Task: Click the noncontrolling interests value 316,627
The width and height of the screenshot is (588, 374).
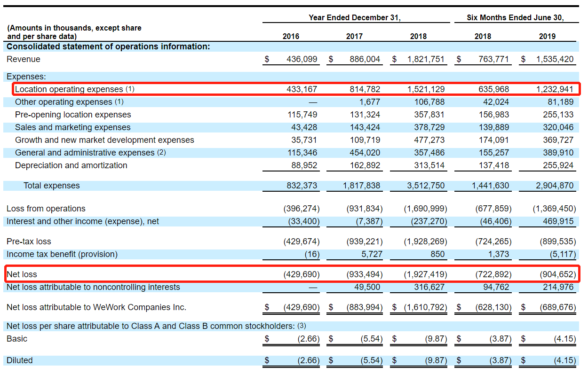Action: [x=429, y=287]
